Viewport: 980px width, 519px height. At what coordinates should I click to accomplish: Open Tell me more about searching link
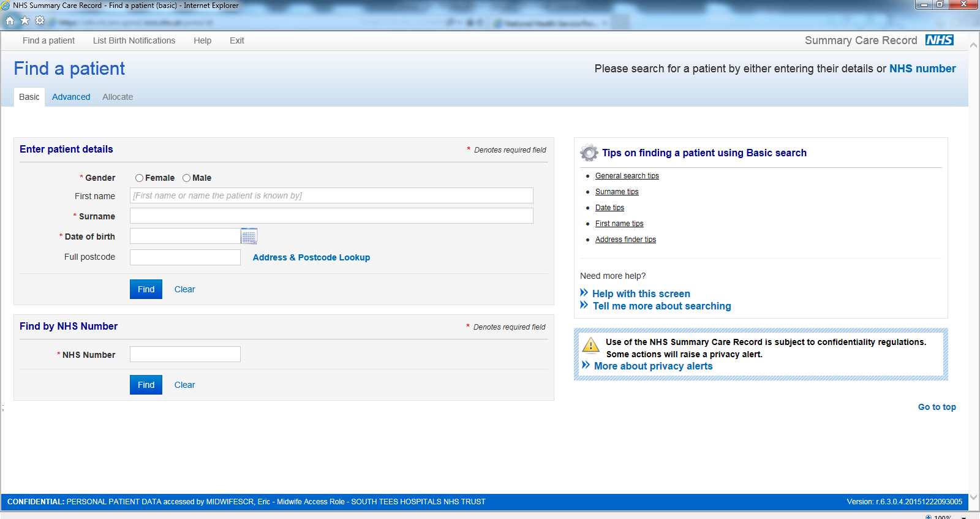662,306
